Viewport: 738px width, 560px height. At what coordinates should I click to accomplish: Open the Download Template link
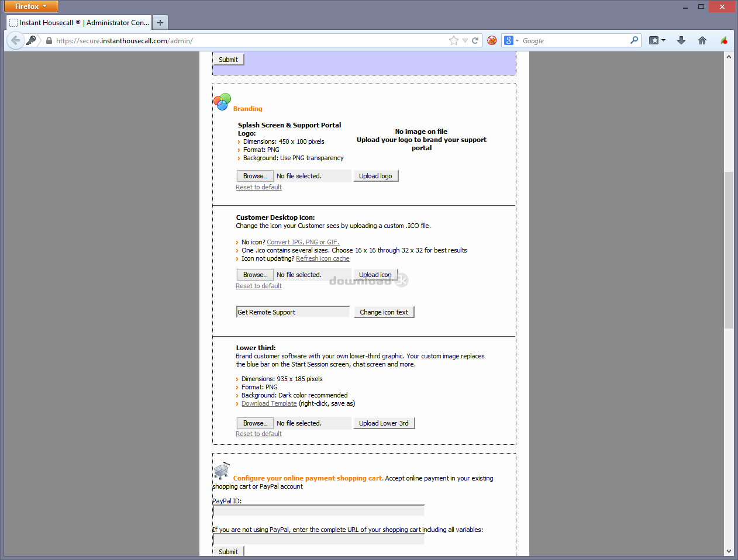[x=269, y=403]
